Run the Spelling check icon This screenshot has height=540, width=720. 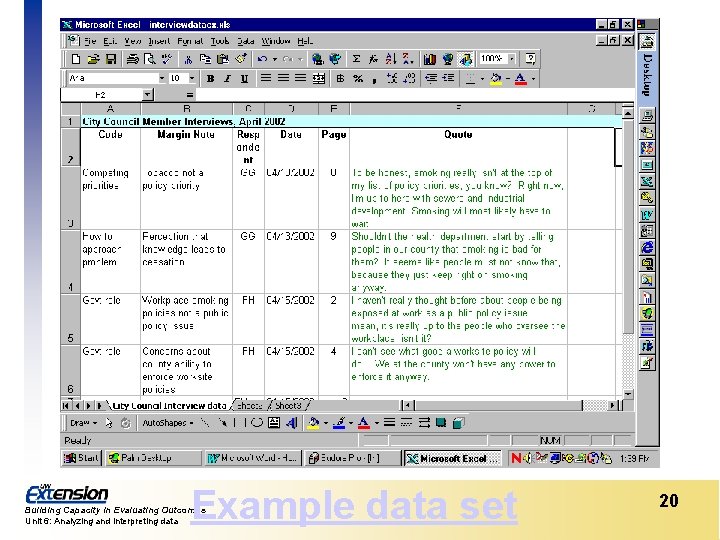[x=167, y=59]
